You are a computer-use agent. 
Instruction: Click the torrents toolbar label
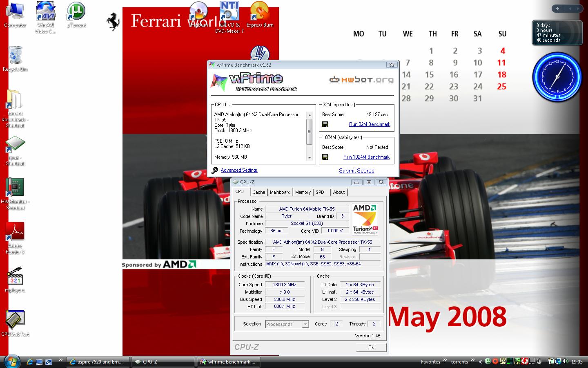[459, 362]
